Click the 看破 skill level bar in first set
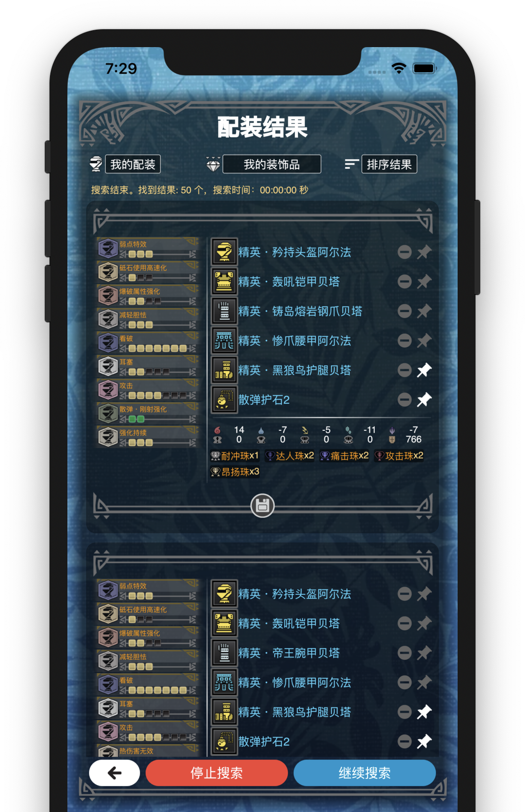The width and height of the screenshot is (525, 812). point(158,348)
